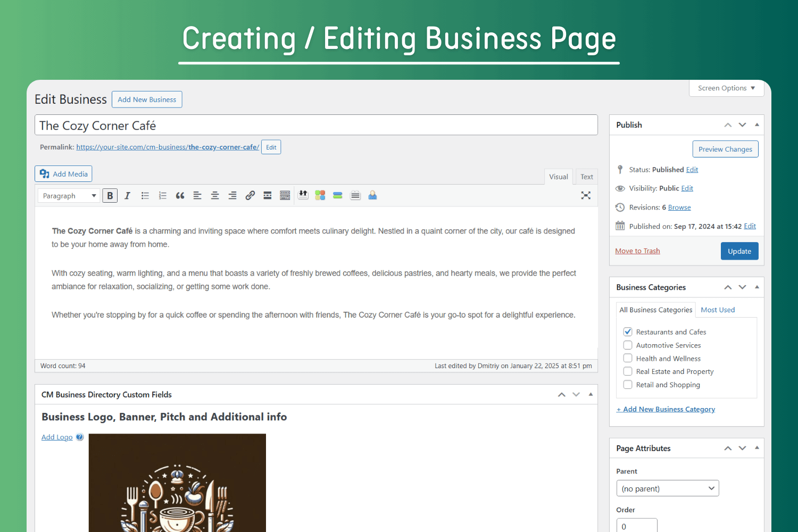The width and height of the screenshot is (798, 532).
Task: Click the Update button
Action: (739, 251)
